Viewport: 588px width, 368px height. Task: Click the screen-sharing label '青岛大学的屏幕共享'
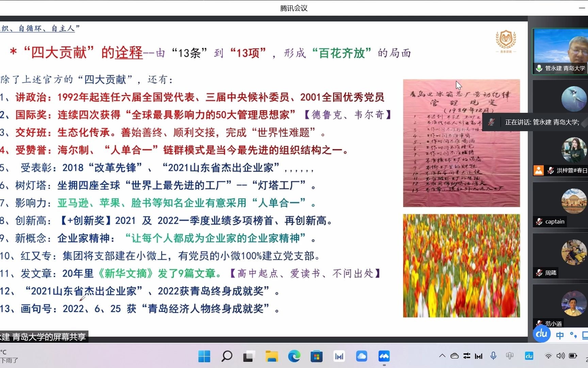tap(49, 337)
